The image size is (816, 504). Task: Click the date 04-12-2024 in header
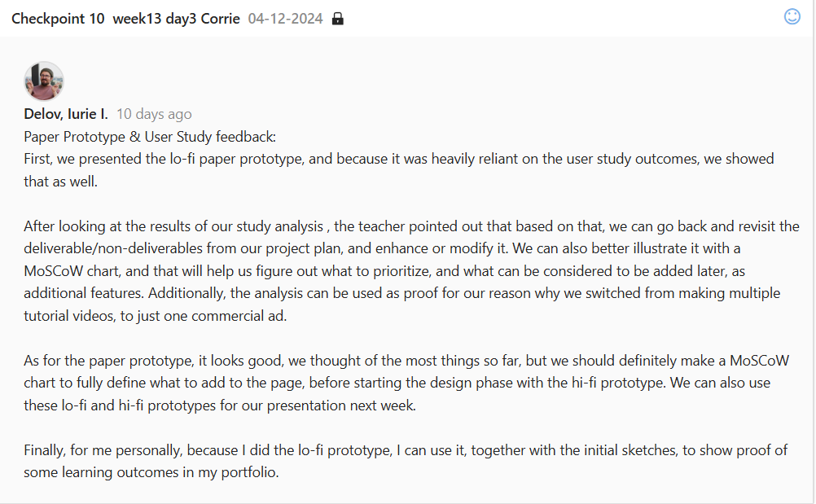click(x=284, y=19)
